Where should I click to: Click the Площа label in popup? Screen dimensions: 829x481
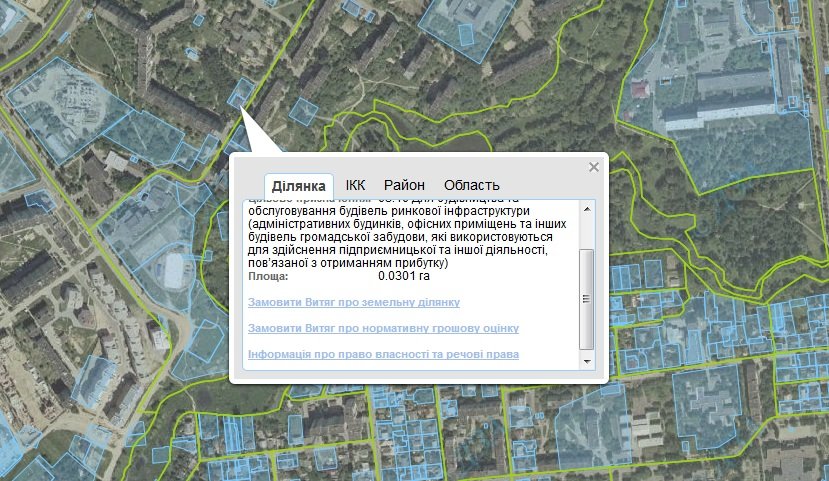tap(267, 276)
